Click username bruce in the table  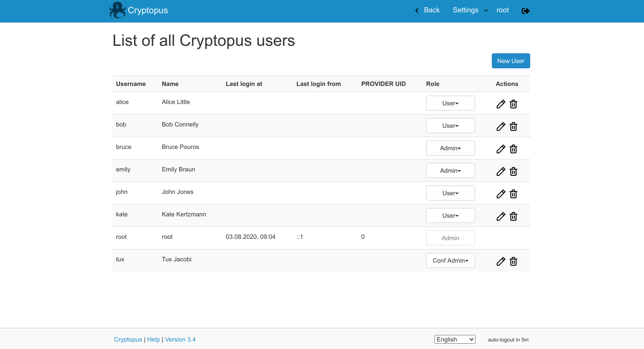(x=124, y=147)
